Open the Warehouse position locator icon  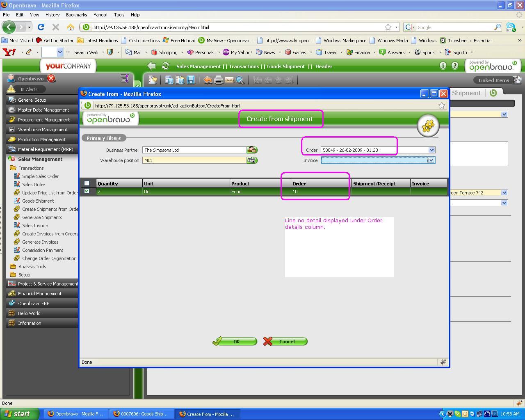click(x=252, y=160)
